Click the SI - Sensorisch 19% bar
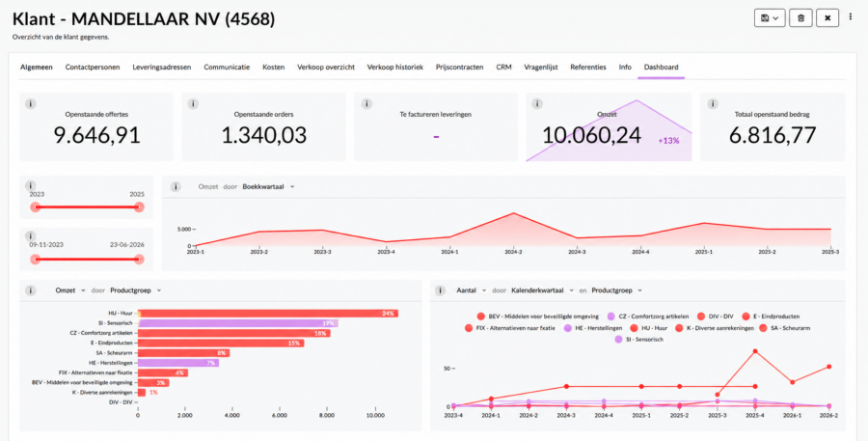Image resolution: width=868 pixels, height=441 pixels. 238,323
